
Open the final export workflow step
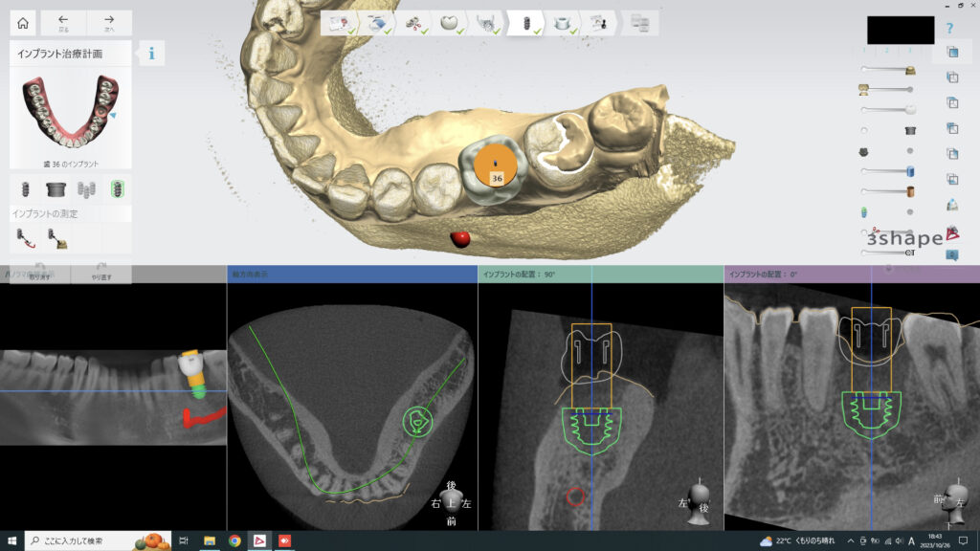point(639,23)
